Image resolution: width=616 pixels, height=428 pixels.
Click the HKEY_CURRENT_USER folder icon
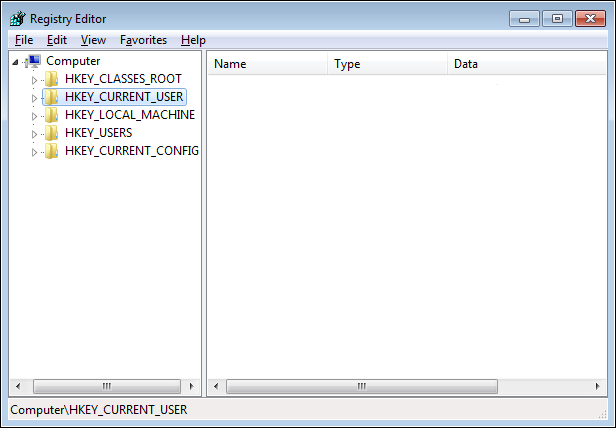click(x=52, y=97)
